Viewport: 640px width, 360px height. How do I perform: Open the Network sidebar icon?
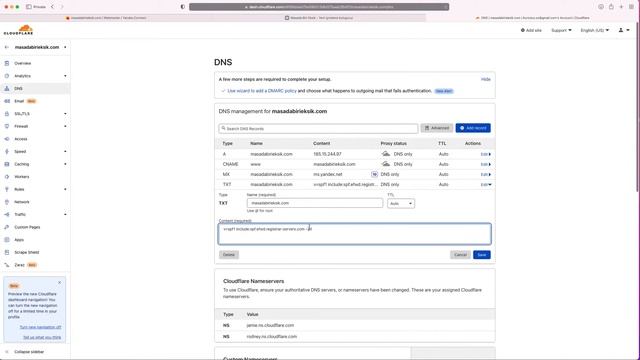pyautogui.click(x=7, y=202)
